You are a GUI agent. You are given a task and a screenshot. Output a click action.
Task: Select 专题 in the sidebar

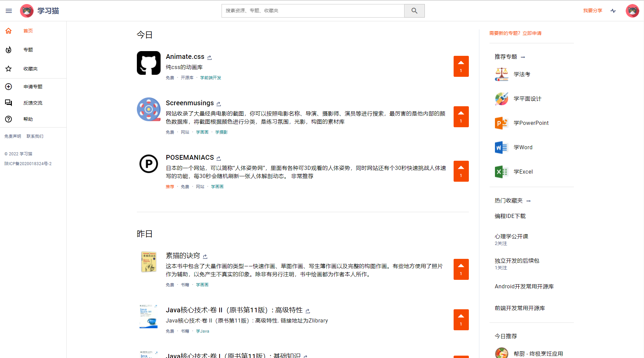(28, 50)
